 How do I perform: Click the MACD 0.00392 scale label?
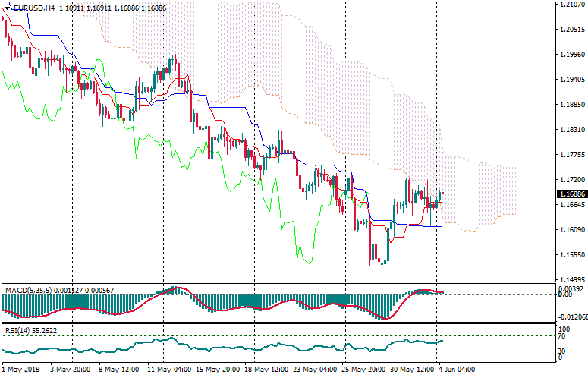click(x=569, y=289)
